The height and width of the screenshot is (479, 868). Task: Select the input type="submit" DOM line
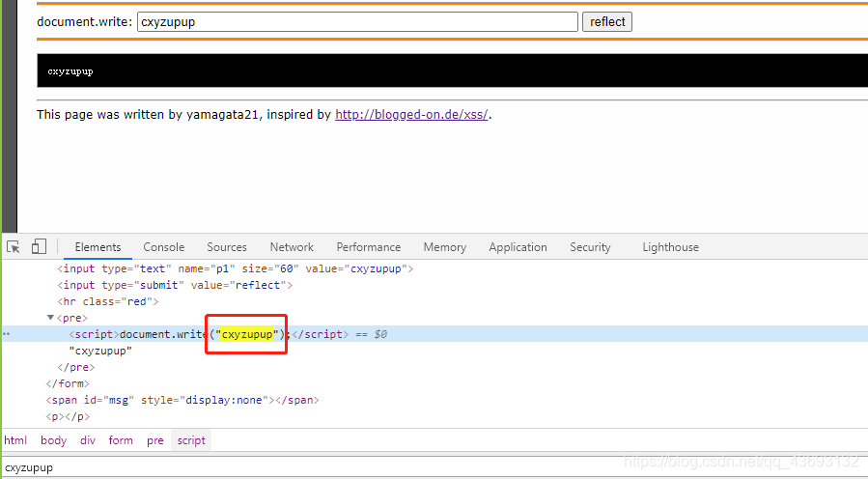tap(175, 285)
